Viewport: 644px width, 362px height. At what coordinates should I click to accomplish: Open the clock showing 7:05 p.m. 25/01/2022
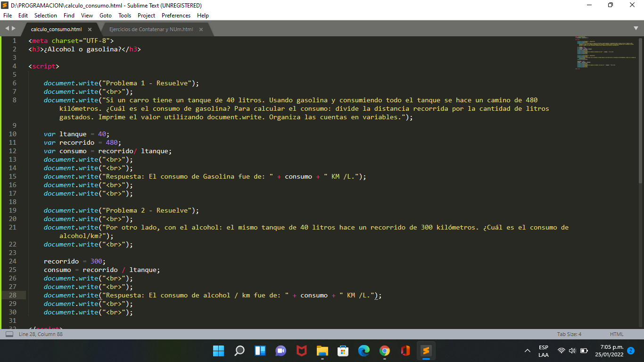pos(609,351)
